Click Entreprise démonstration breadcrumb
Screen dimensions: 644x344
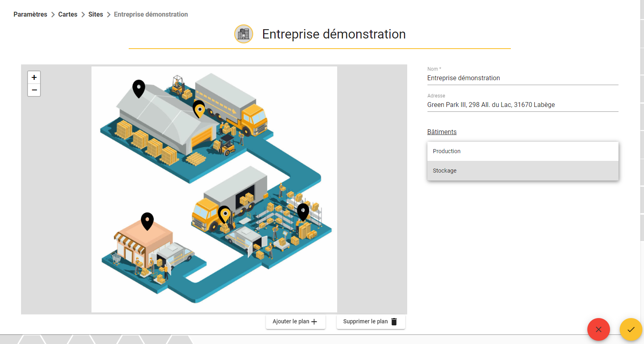[151, 14]
